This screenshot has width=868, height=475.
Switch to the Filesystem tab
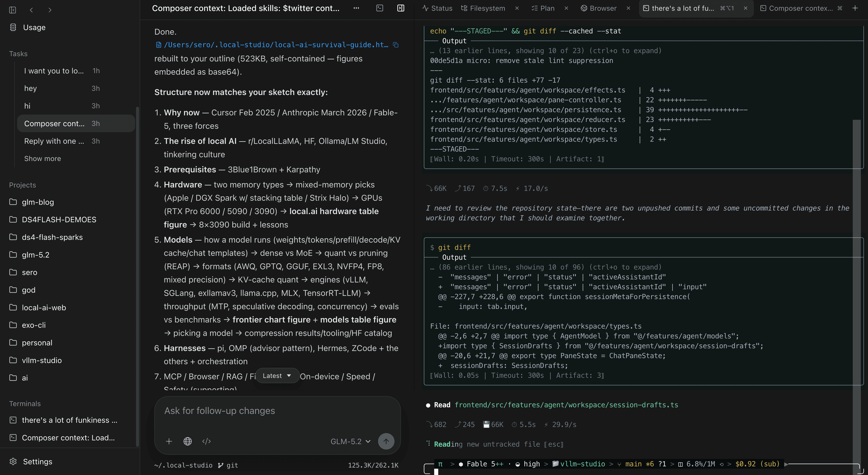coord(483,8)
